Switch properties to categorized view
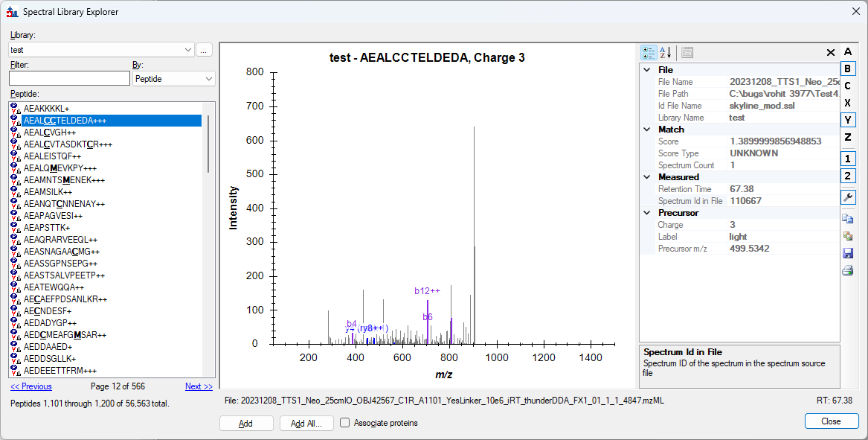This screenshot has width=868, height=440. [x=649, y=53]
